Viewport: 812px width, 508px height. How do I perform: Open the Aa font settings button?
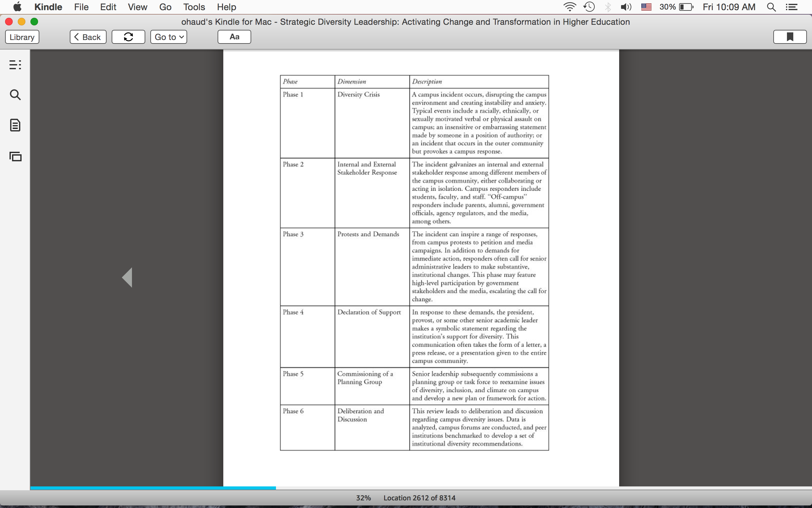[234, 37]
